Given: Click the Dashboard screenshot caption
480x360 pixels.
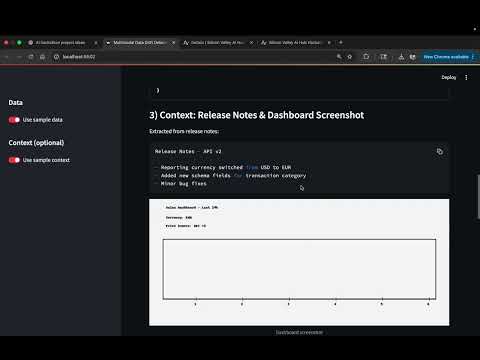Looking at the screenshot, I should point(299,332).
